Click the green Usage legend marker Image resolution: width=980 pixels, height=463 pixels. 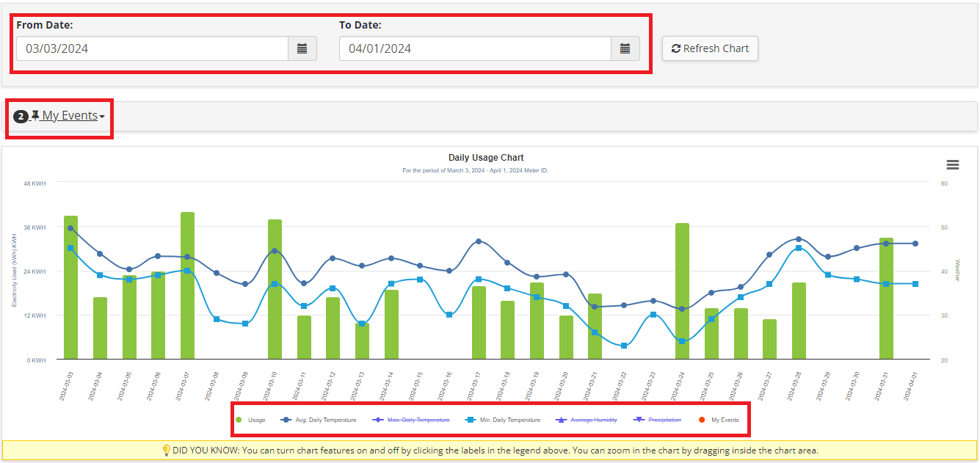coord(239,420)
